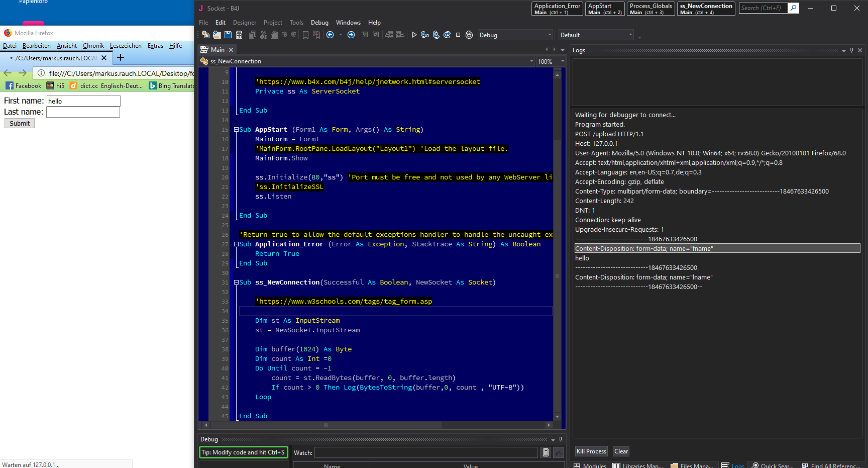
Task: Click the Last name input field
Action: [83, 112]
